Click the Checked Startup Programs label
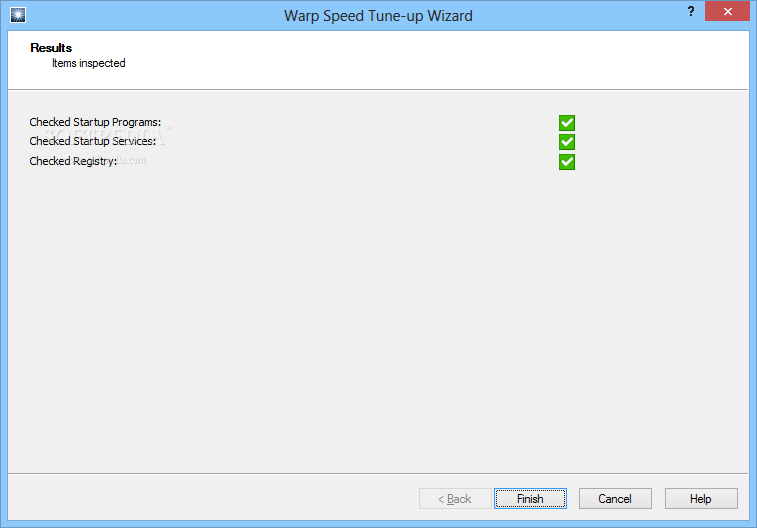Viewport: 757px width, 528px height. (x=95, y=122)
